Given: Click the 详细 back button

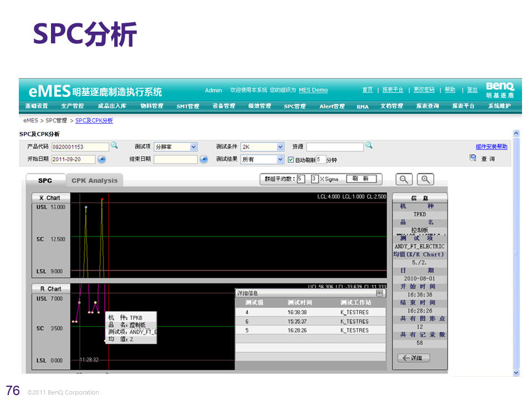Looking at the screenshot, I should [x=413, y=358].
